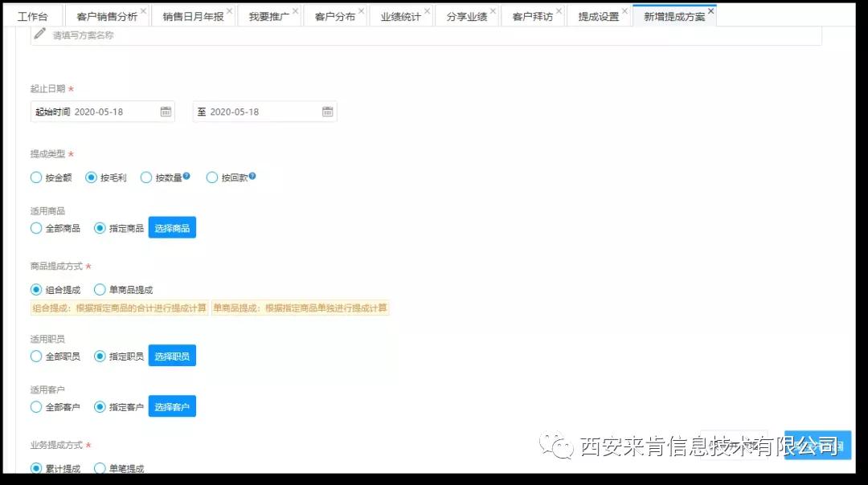Click the 提成类型 label
This screenshot has width=868, height=485.
(47, 153)
